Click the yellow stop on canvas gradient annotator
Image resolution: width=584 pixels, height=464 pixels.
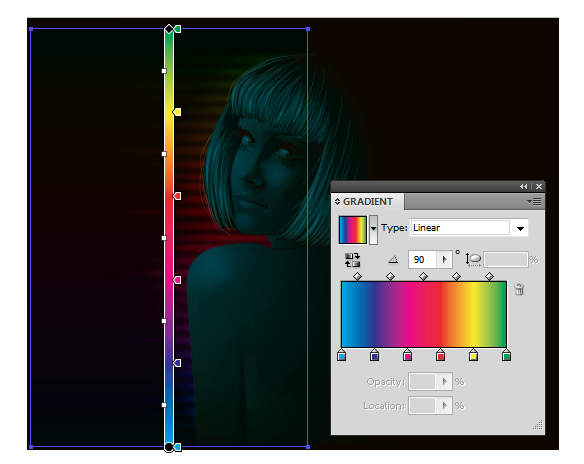point(177,112)
